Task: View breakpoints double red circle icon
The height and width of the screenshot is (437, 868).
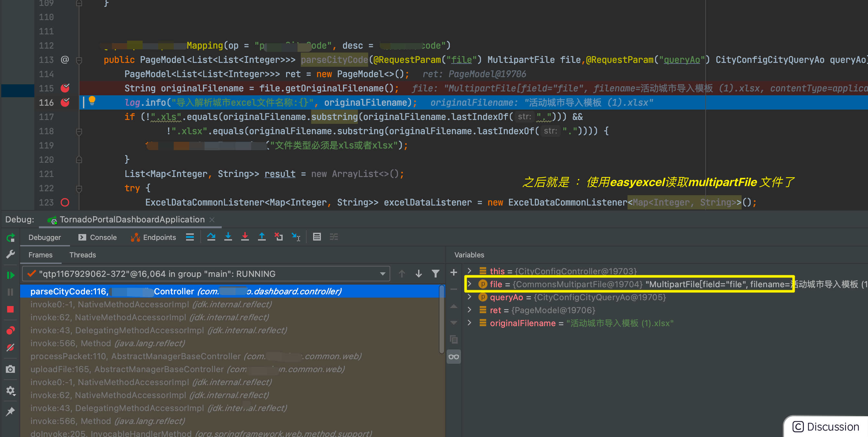Action: pos(10,331)
